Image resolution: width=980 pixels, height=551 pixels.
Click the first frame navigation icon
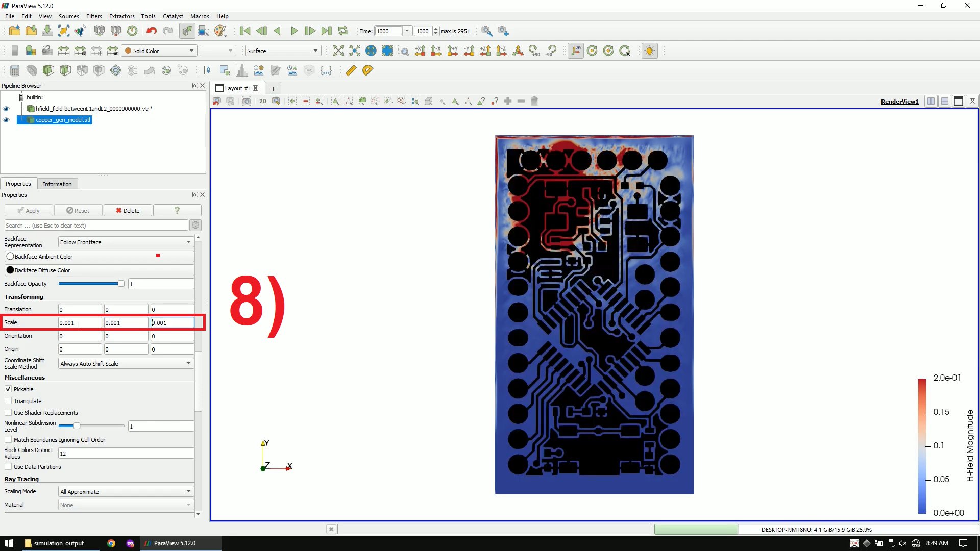pyautogui.click(x=245, y=31)
